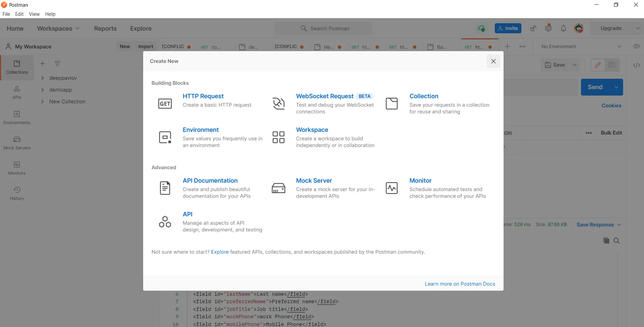Image resolution: width=644 pixels, height=327 pixels.
Task: Expand the New Collection item
Action: tap(42, 102)
